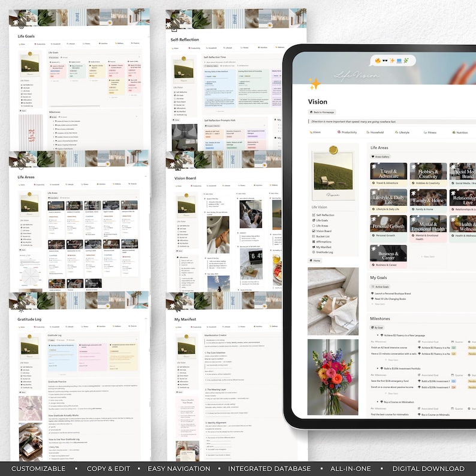Click the Nutrition tab icon in the tablet nav

pyautogui.click(x=454, y=132)
